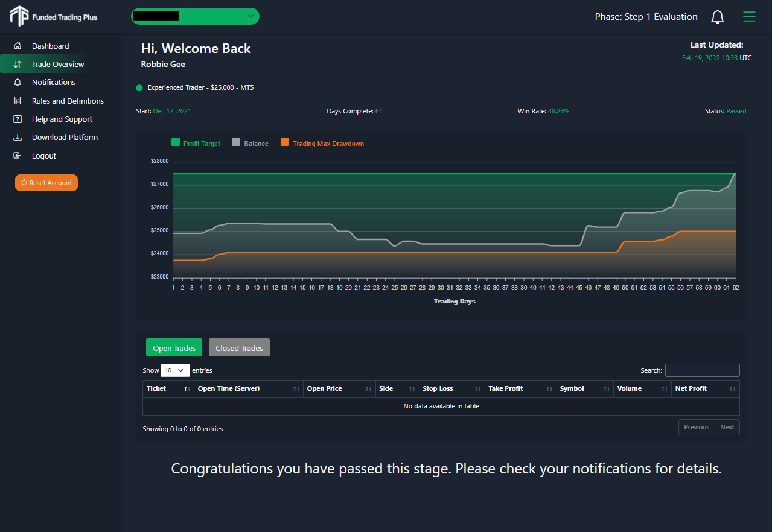
Task: Go to Dashboard in sidebar
Action: pos(50,46)
